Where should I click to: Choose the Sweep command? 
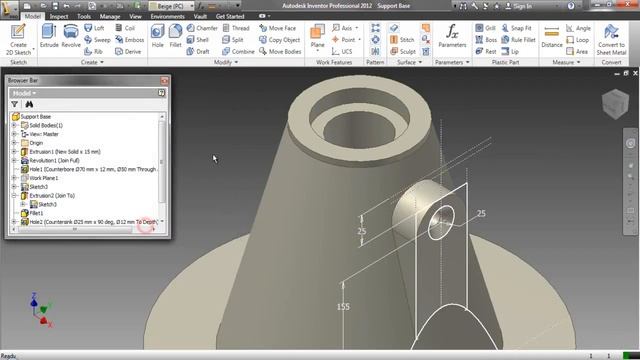point(97,40)
